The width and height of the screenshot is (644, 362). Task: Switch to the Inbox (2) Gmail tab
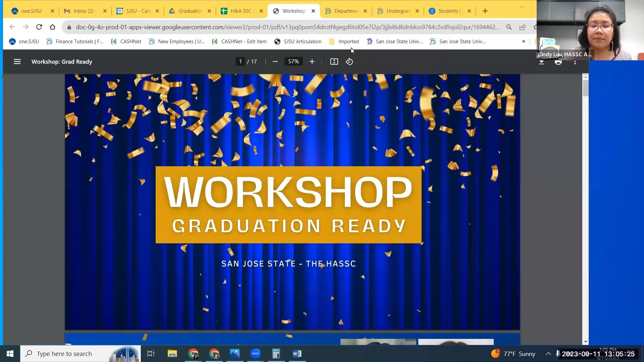pos(85,11)
